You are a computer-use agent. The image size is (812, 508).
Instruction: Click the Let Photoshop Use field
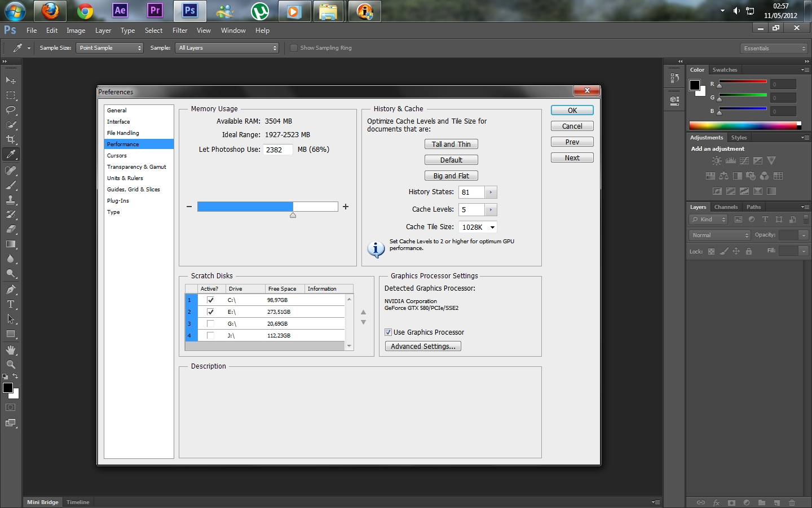pyautogui.click(x=278, y=150)
